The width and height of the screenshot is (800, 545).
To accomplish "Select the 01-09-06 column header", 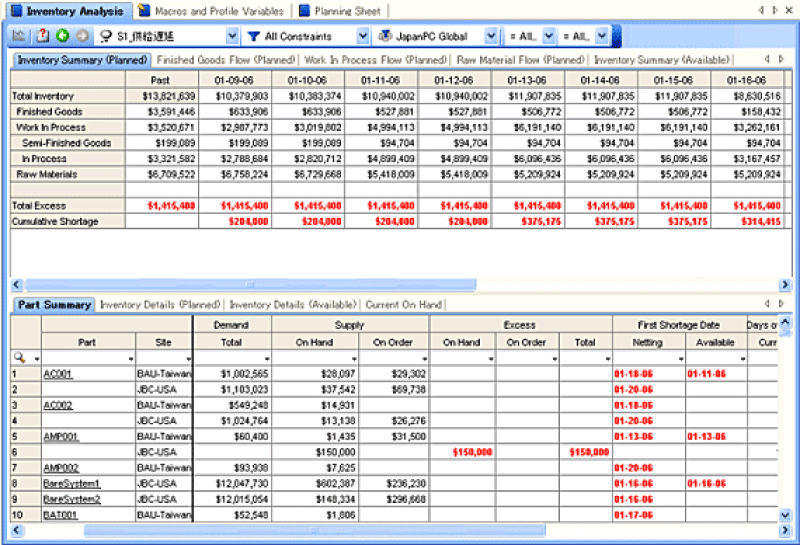I will (x=234, y=80).
